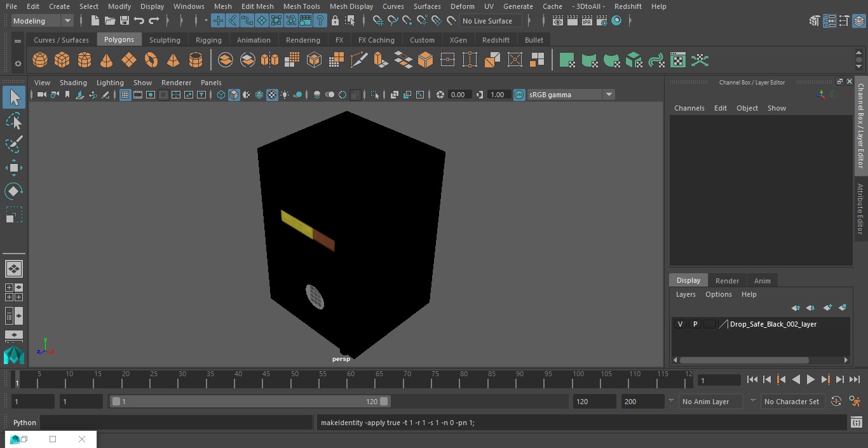Choose the Rotate tool in the toolbox
Screen dimensions: 868x448
pos(14,191)
